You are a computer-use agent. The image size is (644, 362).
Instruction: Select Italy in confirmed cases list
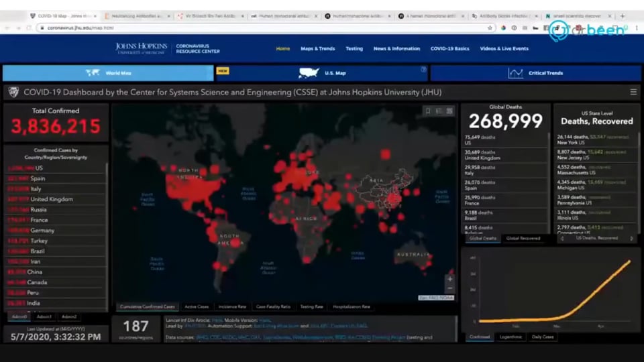(x=56, y=189)
